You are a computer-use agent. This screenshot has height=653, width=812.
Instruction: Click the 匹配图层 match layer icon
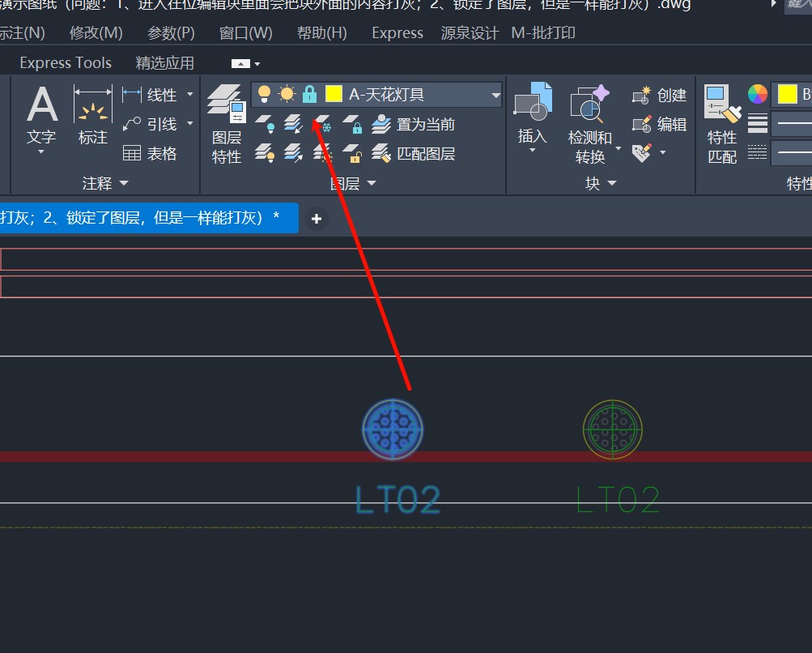click(x=415, y=153)
